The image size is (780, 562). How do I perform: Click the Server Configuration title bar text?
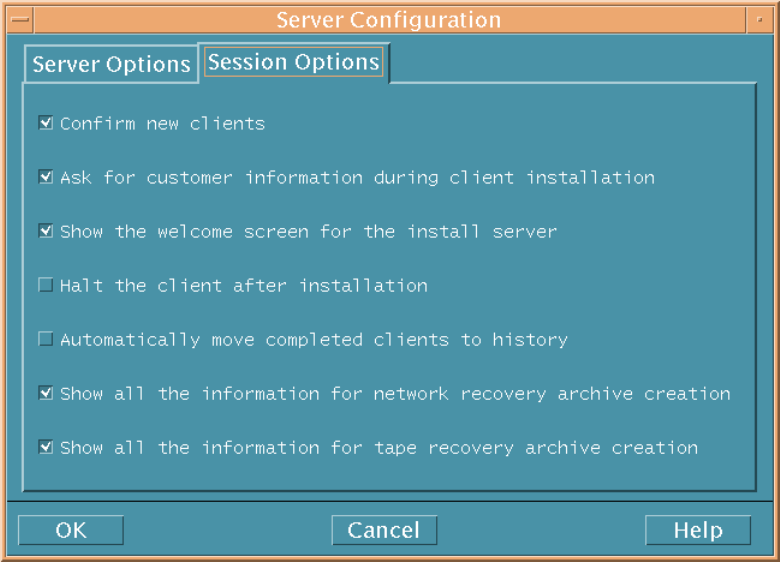(x=388, y=20)
